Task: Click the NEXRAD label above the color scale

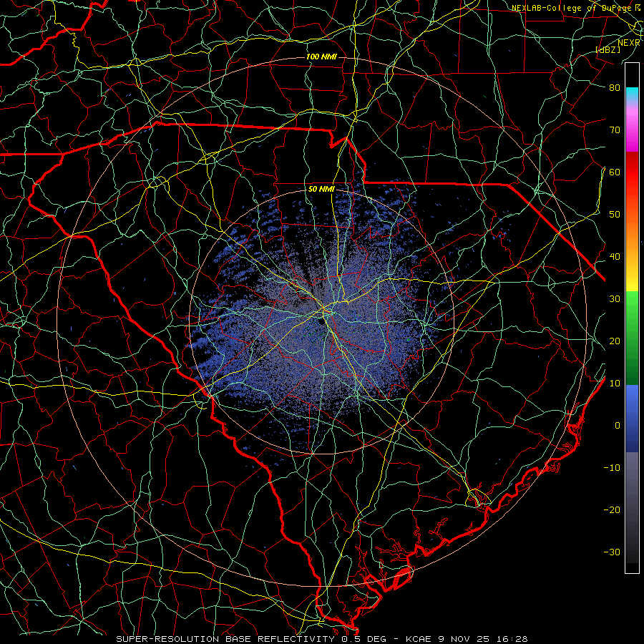Action: [x=629, y=43]
